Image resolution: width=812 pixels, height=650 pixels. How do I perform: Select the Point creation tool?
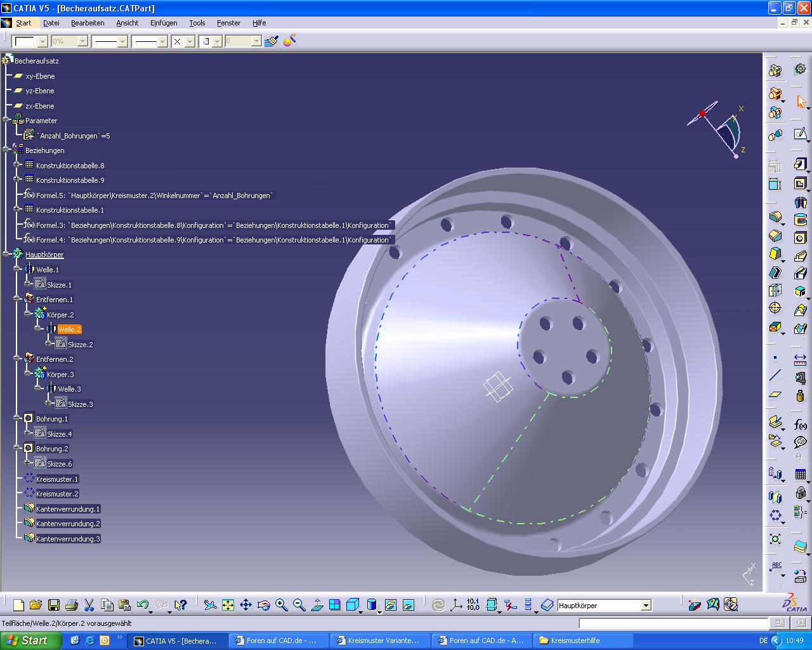pos(775,357)
